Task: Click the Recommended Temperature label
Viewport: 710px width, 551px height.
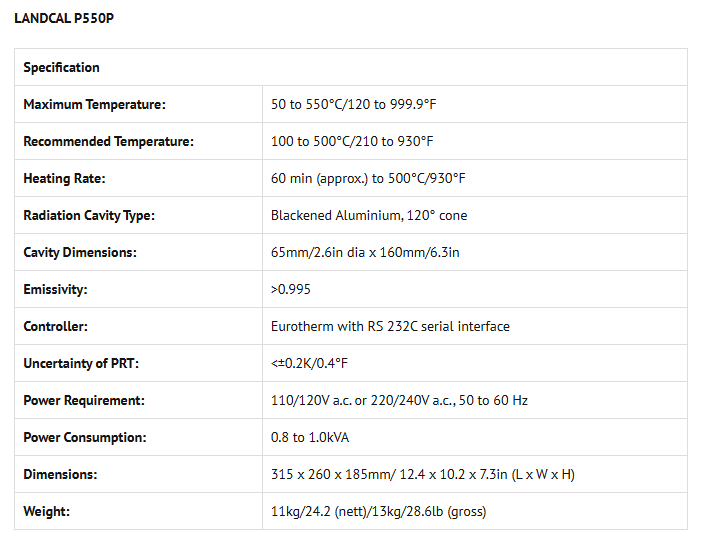Action: (108, 142)
